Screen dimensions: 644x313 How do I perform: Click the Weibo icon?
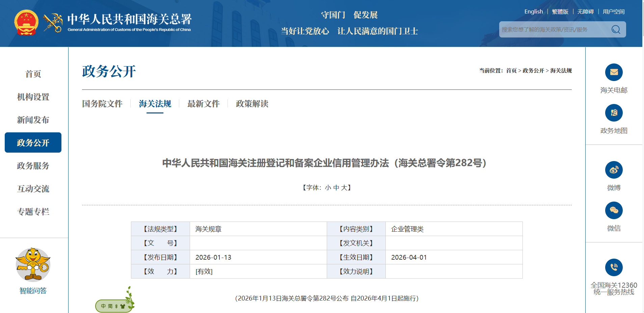click(x=614, y=170)
